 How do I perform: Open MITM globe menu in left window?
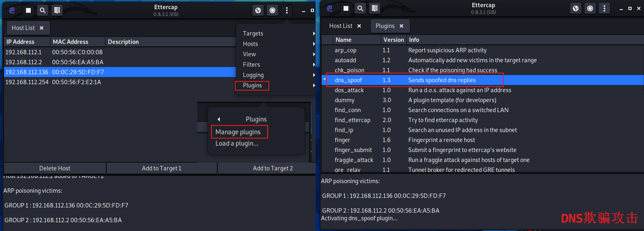tap(258, 10)
